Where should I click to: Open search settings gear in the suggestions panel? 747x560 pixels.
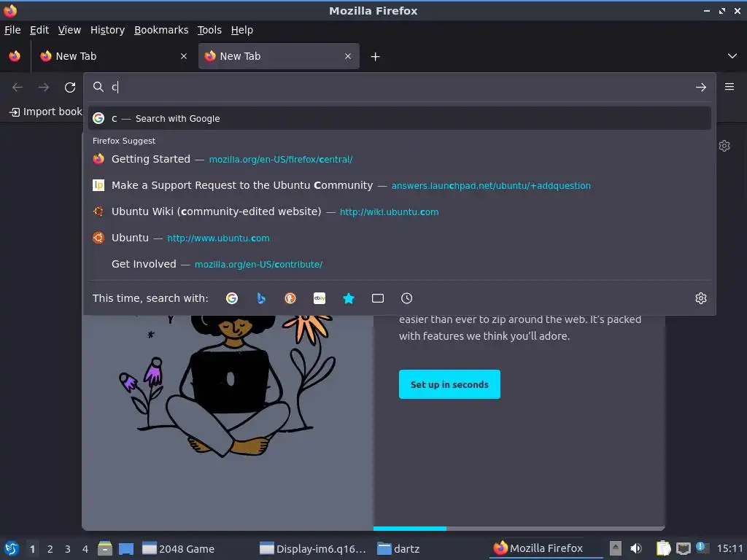(701, 298)
